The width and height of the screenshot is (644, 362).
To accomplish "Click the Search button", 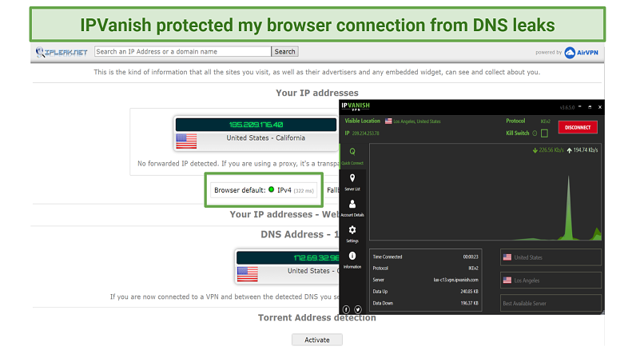I will [x=284, y=51].
